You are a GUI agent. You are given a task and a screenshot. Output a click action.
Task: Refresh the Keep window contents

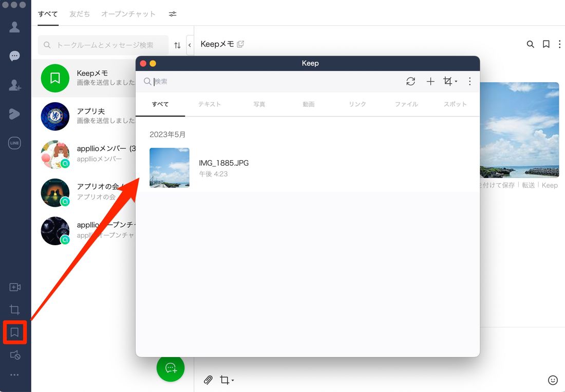(x=411, y=82)
